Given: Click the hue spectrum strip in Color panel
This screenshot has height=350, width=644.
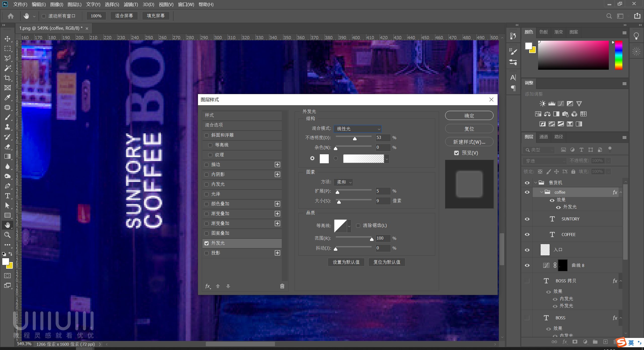Looking at the screenshot, I should click(x=619, y=55).
